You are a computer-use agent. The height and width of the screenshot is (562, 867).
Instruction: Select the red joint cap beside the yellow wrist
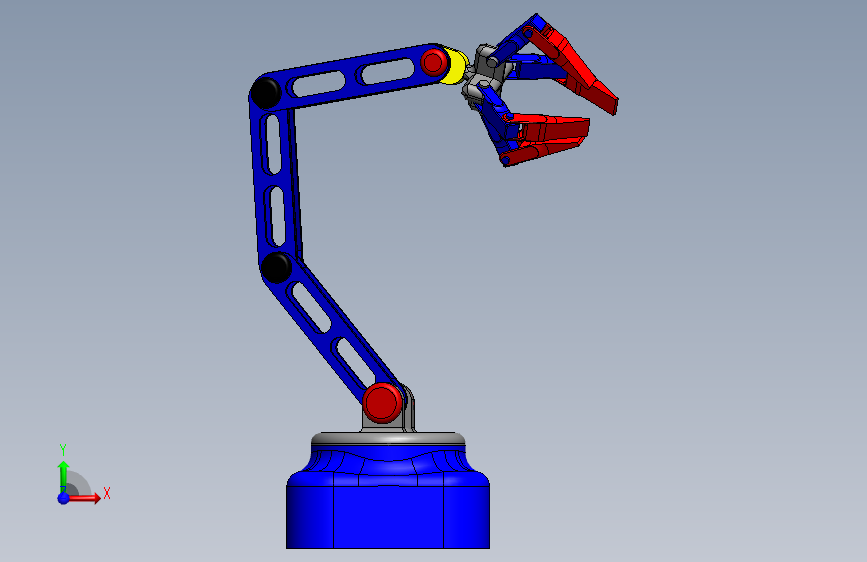(x=434, y=62)
